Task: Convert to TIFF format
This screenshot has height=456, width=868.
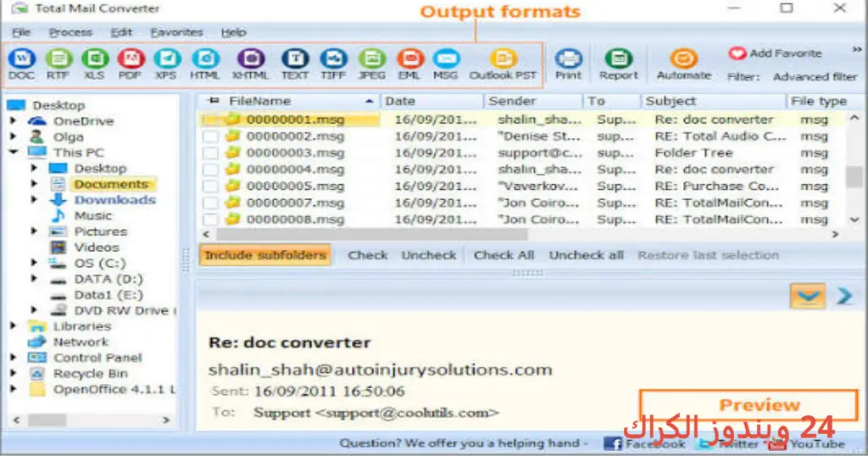Action: [x=333, y=64]
